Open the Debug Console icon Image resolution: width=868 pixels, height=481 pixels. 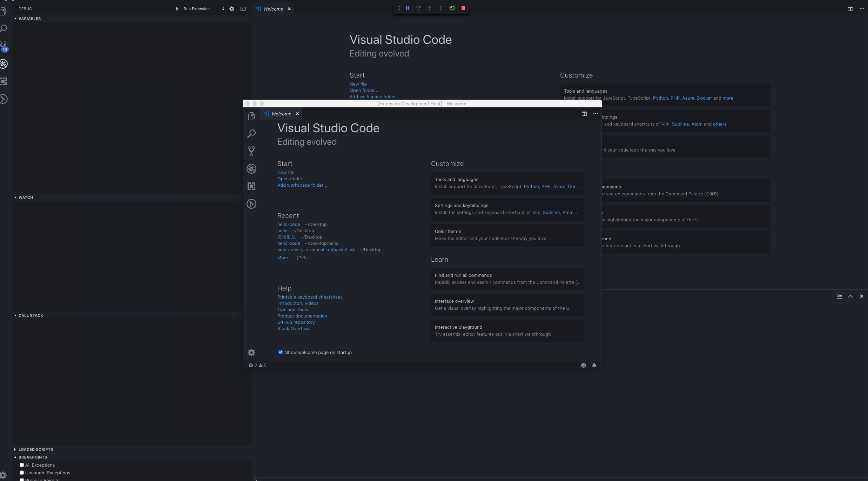[243, 9]
